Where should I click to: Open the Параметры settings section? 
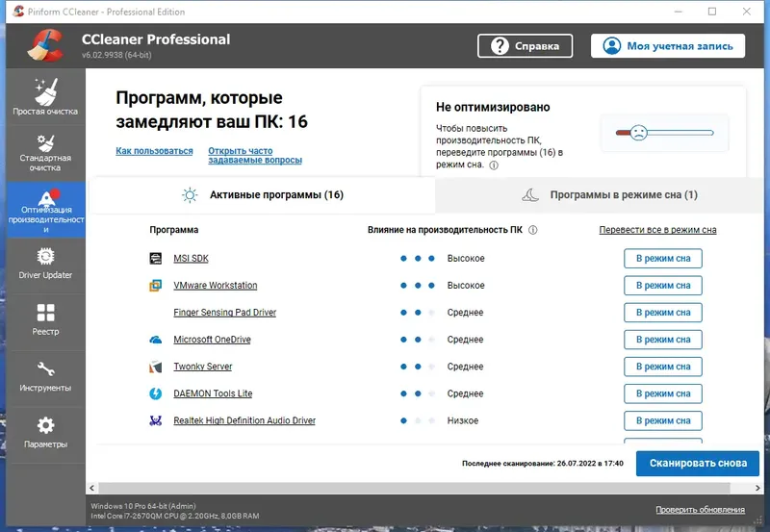point(45,435)
